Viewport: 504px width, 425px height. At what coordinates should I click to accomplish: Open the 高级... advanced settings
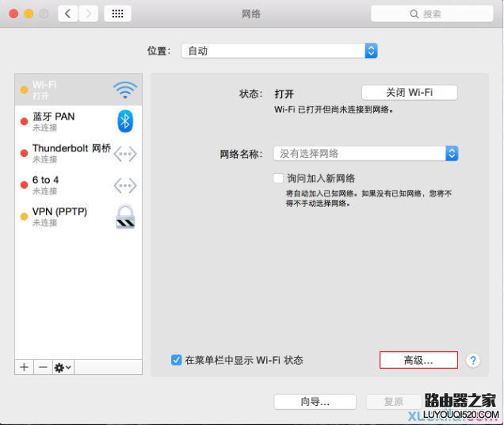coord(418,360)
